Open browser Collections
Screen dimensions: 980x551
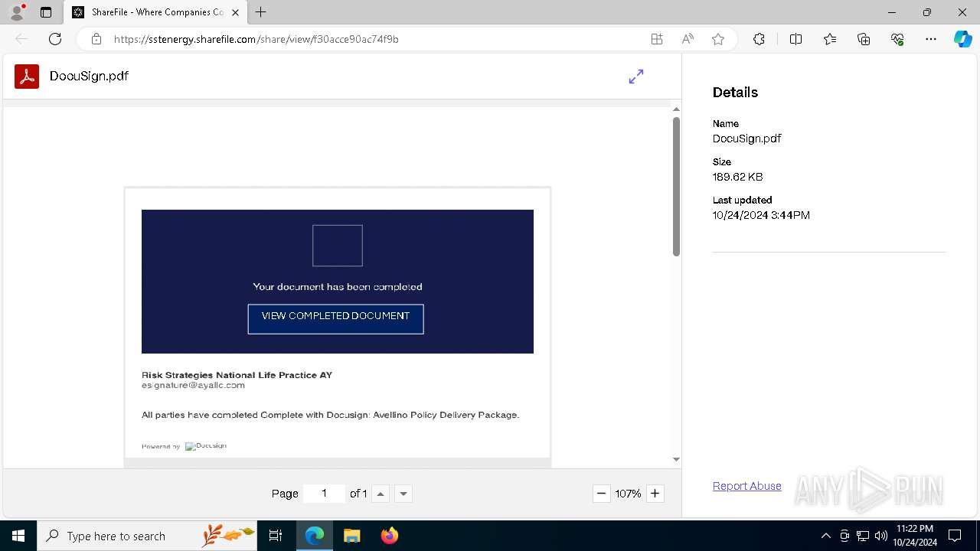tap(864, 39)
